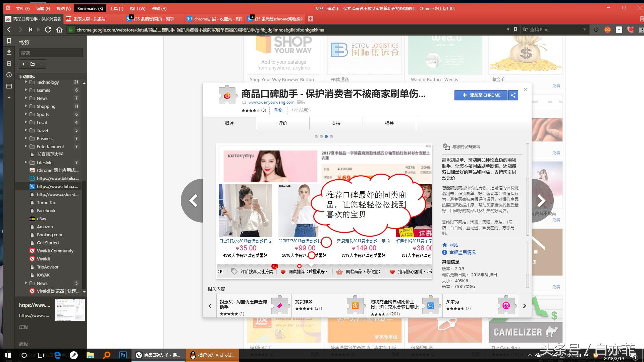The height and width of the screenshot is (362, 644).
Task: Click the home button in the toolbar
Action: point(60,29)
